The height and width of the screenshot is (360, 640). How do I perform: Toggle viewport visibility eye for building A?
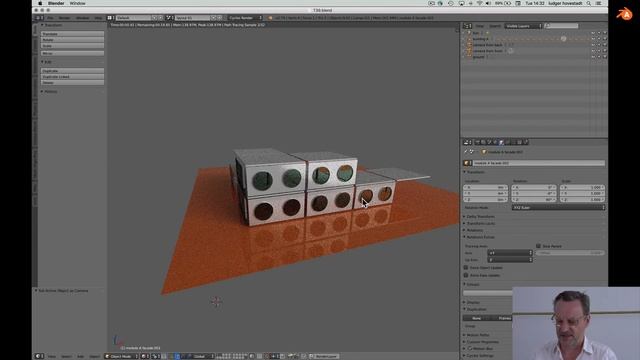point(593,39)
